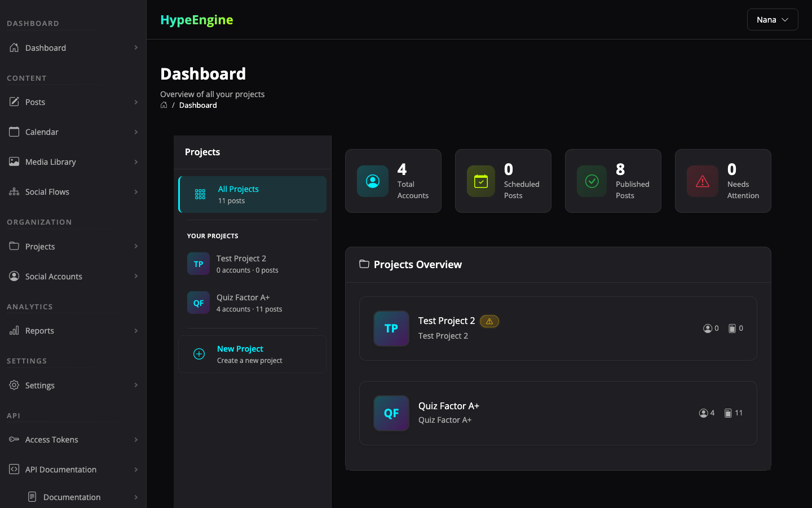Click the Social Flows icon
The height and width of the screenshot is (508, 812).
[14, 191]
